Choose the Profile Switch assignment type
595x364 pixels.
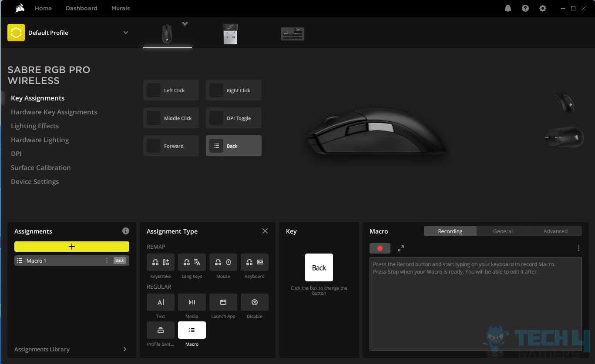coord(161,330)
